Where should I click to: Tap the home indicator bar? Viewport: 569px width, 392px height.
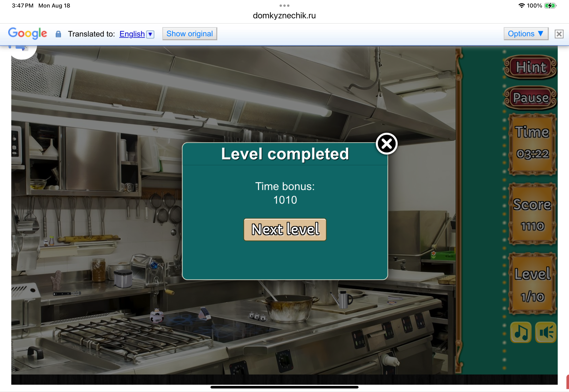coord(284,387)
